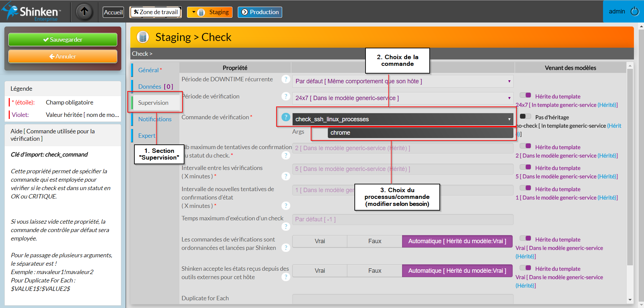The image size is (644, 308).
Task: Expand the Période de DOWNTIME récurrente dropdown
Action: point(402,81)
